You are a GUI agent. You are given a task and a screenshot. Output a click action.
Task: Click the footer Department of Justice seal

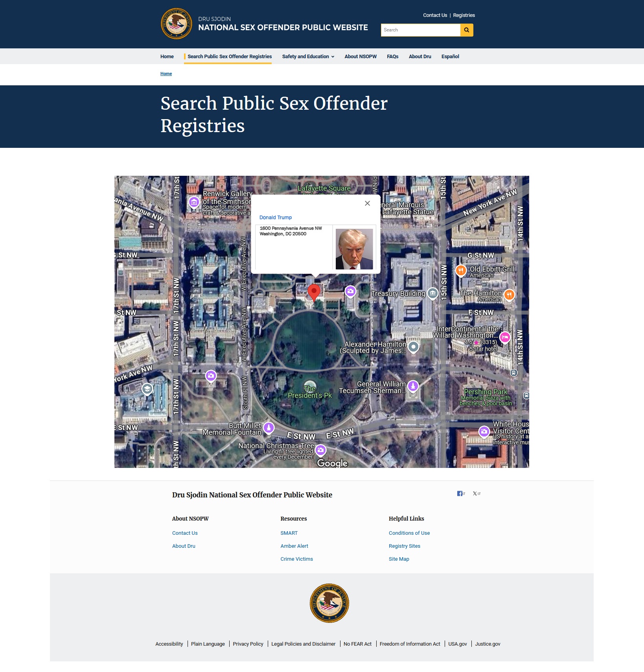pyautogui.click(x=329, y=603)
